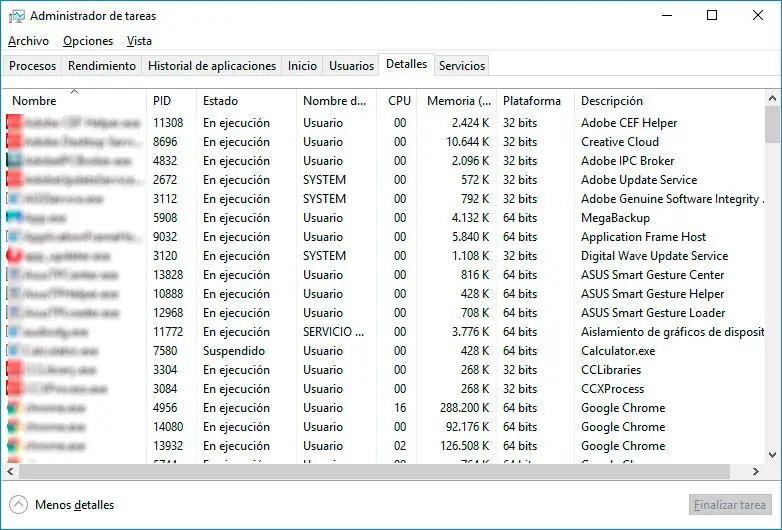Click the horizontal scrollbar thumb
The image size is (782, 530).
[x=375, y=471]
